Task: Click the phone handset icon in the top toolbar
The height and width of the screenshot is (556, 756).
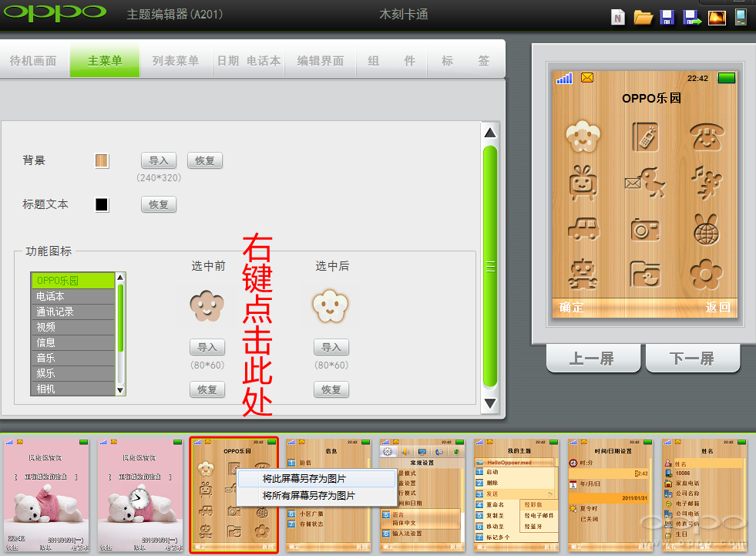Action: (741, 18)
